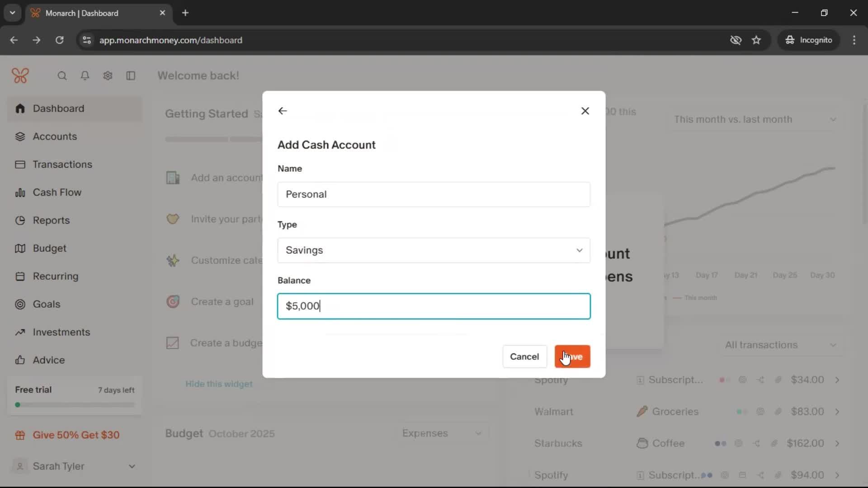
Task: Open the Cash Flow page
Action: (57, 192)
